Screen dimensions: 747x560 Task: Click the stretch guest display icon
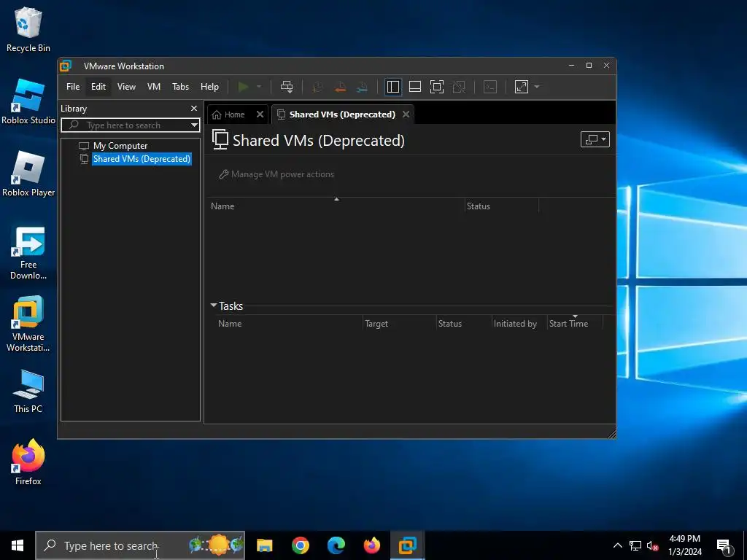[x=522, y=87]
